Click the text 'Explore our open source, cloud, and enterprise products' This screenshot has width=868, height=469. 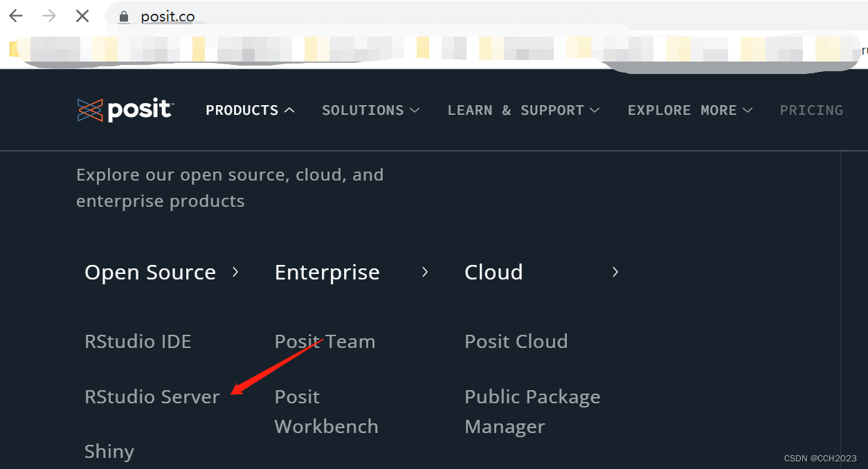point(230,188)
